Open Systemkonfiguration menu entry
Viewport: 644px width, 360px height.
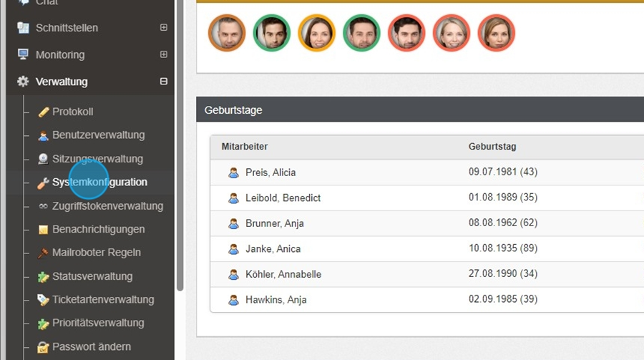(99, 183)
